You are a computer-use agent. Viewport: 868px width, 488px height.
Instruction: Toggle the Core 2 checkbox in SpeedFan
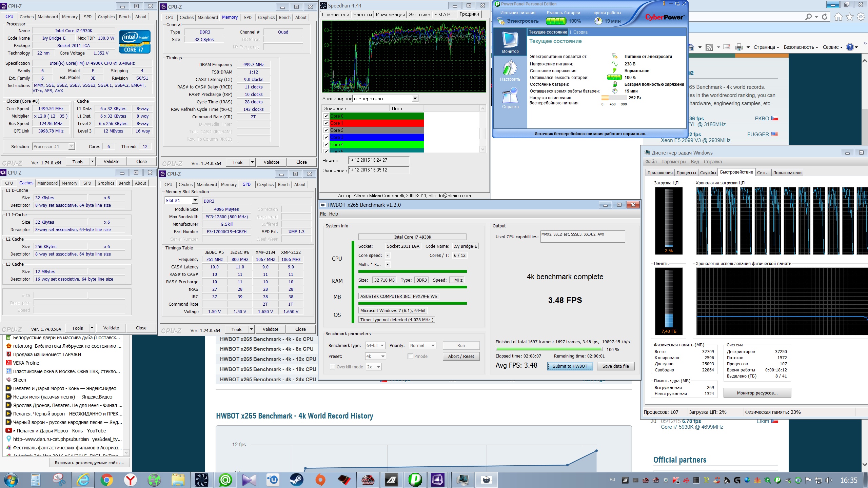[x=326, y=130]
